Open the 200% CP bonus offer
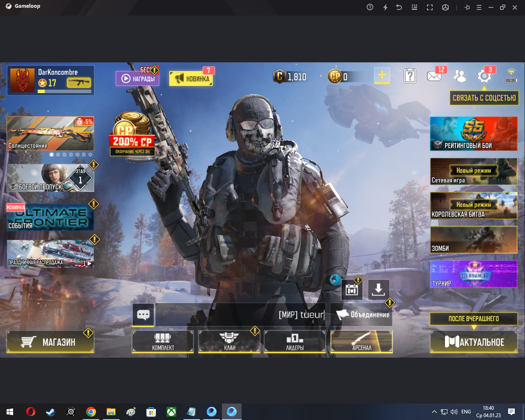 point(132,135)
